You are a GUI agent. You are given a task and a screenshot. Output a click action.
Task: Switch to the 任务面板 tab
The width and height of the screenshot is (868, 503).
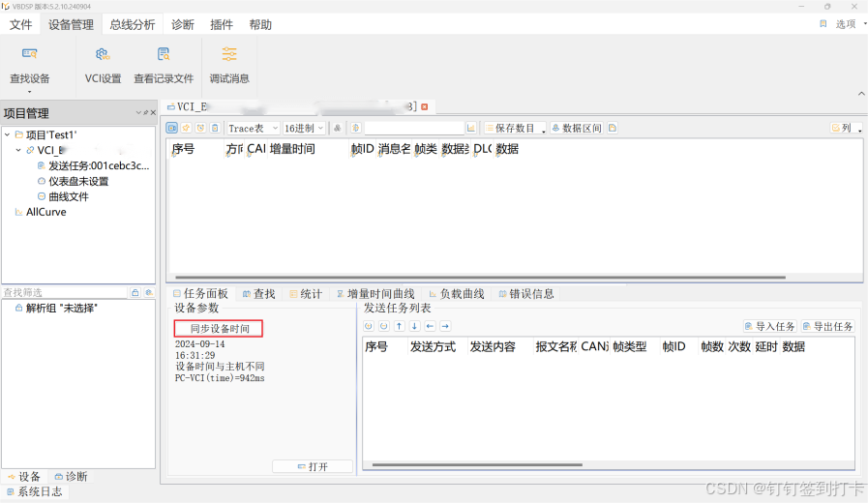[x=200, y=294]
